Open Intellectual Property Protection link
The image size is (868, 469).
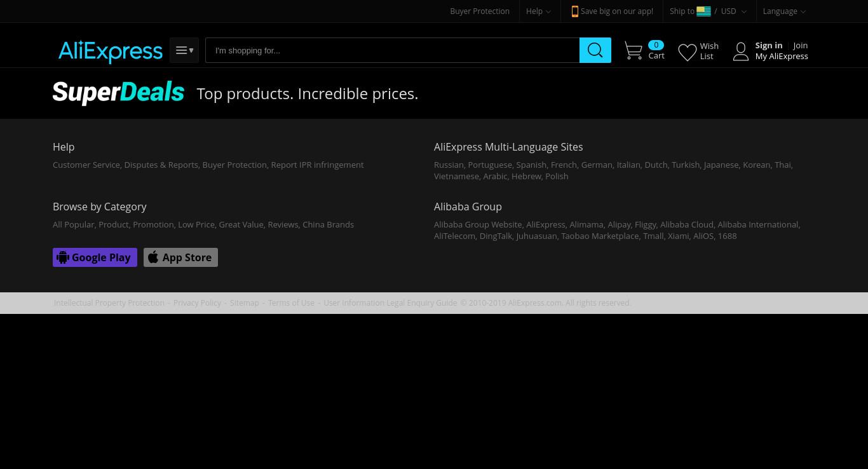(109, 303)
